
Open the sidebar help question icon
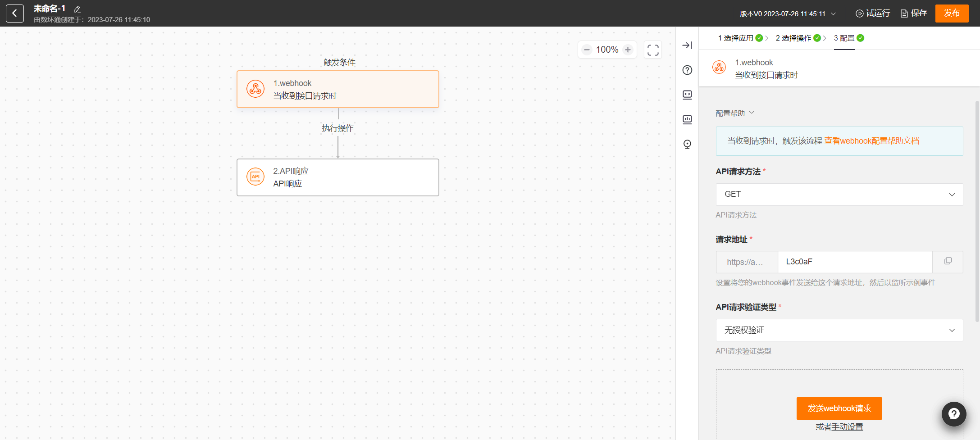click(687, 70)
